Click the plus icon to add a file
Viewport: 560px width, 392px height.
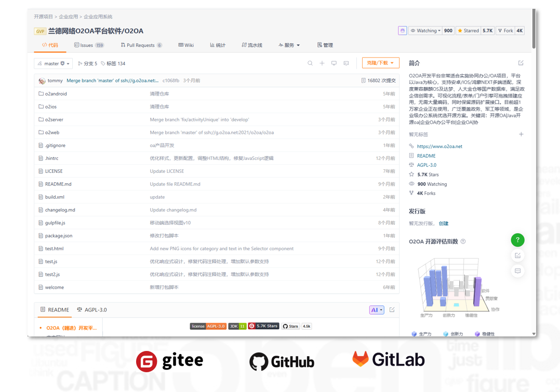tap(322, 63)
